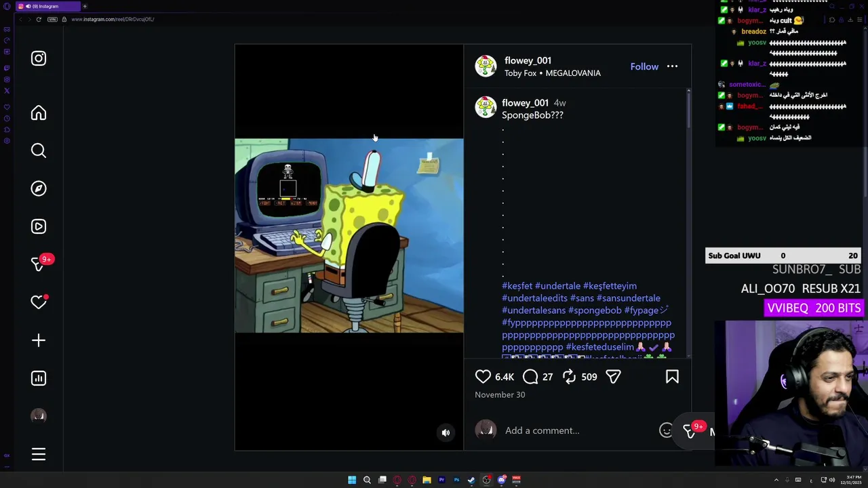Open Instagram Search magnifier icon
This screenshot has width=868, height=488.
(39, 150)
